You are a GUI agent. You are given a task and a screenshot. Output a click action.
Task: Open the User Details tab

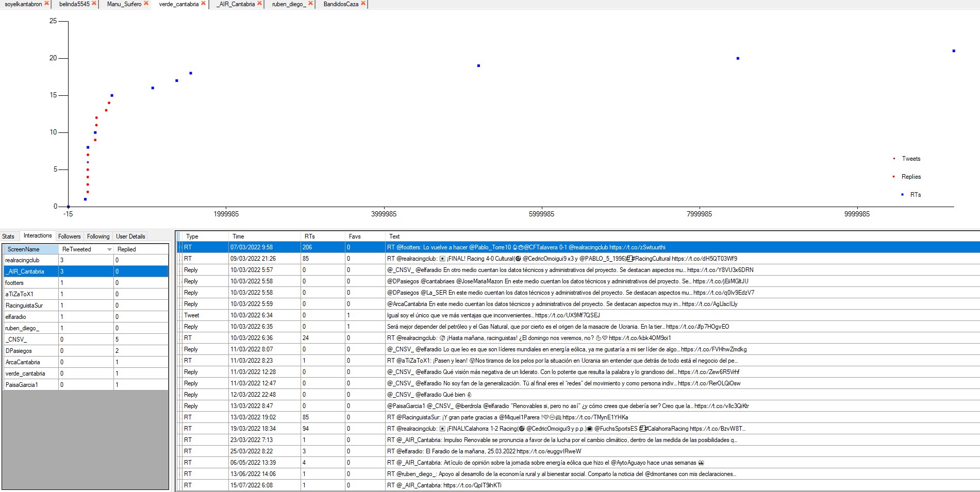(130, 236)
